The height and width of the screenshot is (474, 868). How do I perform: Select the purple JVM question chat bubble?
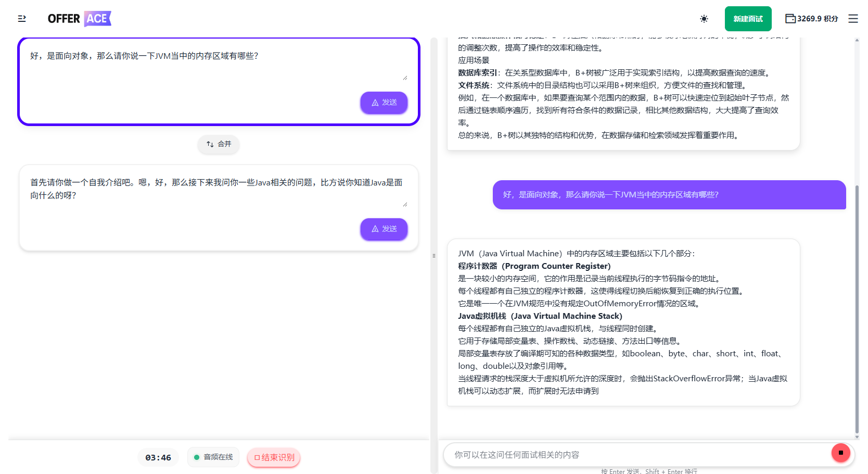(x=669, y=194)
